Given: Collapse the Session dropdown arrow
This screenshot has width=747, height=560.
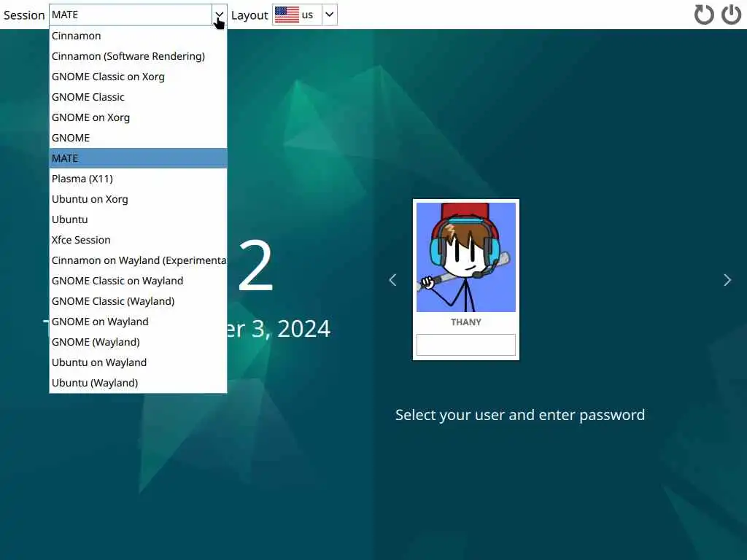Looking at the screenshot, I should pyautogui.click(x=219, y=15).
